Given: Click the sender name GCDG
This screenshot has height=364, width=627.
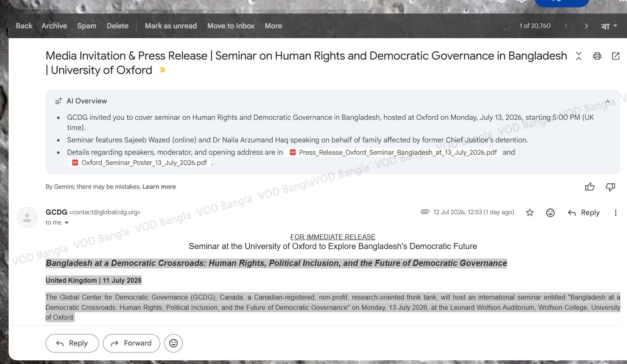Looking at the screenshot, I should [56, 212].
